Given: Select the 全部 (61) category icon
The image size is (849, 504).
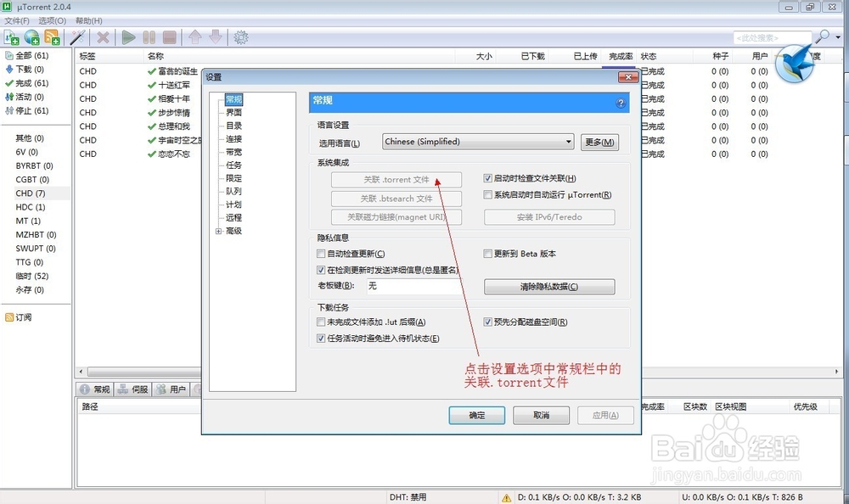Looking at the screenshot, I should click(x=9, y=56).
